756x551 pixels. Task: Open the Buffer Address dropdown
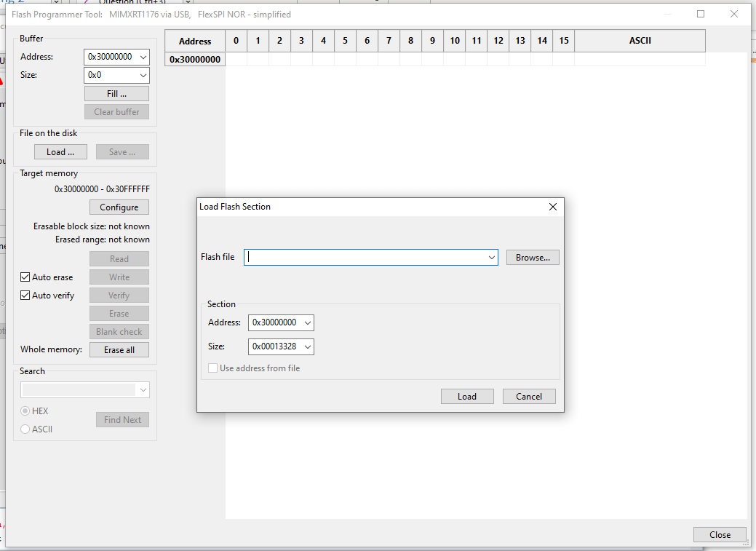[143, 56]
